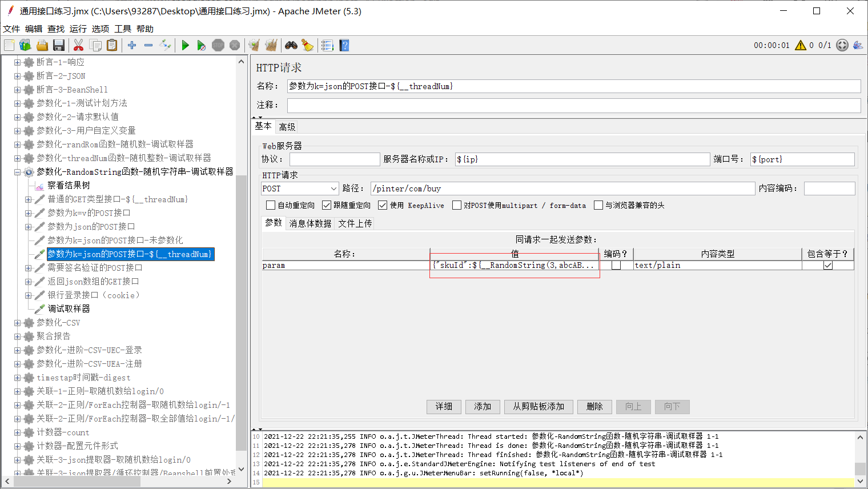Image resolution: width=868 pixels, height=489 pixels.
Task: Start the test with green play icon
Action: [x=185, y=45]
